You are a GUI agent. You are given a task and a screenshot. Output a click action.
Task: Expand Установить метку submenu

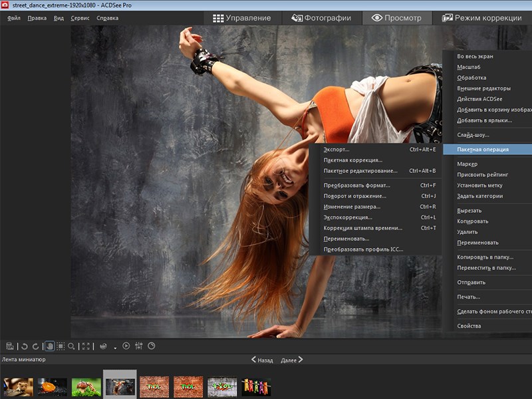click(487, 186)
